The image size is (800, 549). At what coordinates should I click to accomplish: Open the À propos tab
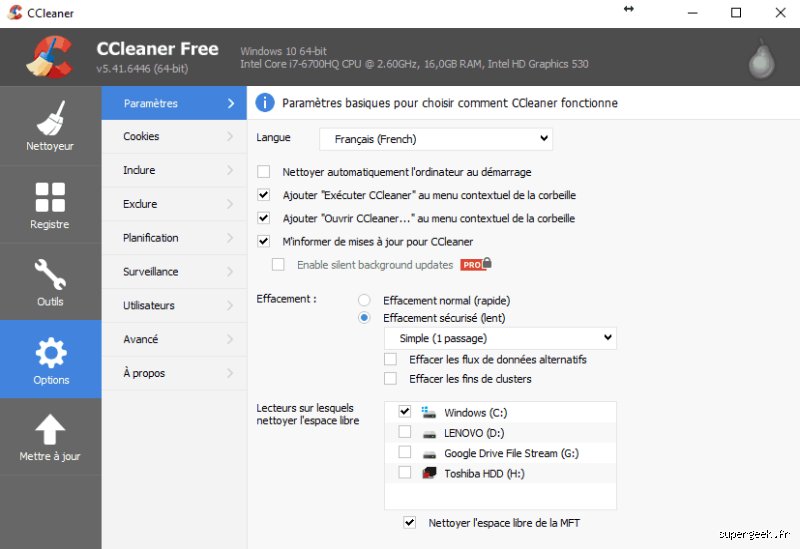pyautogui.click(x=174, y=373)
